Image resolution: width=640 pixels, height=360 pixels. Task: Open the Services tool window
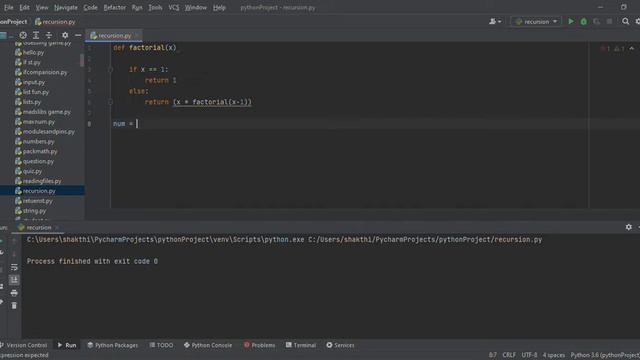click(x=340, y=345)
